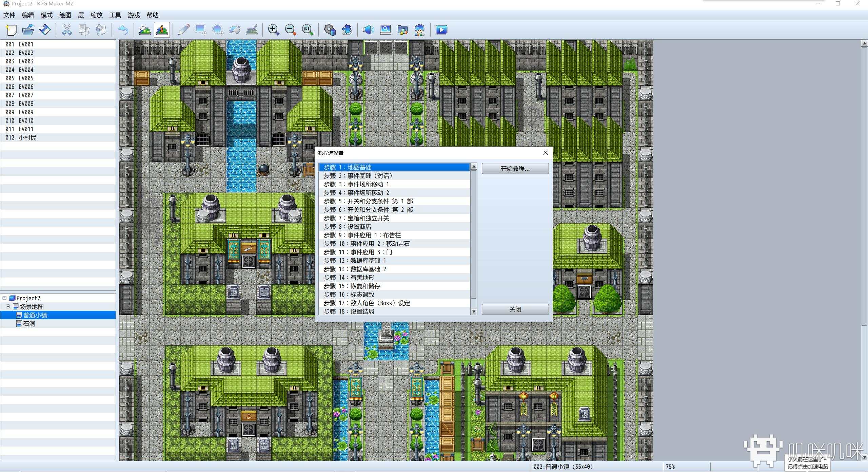Screen dimensions: 868x472
Task: Select event 009 EV009 in the list
Action: (x=58, y=112)
